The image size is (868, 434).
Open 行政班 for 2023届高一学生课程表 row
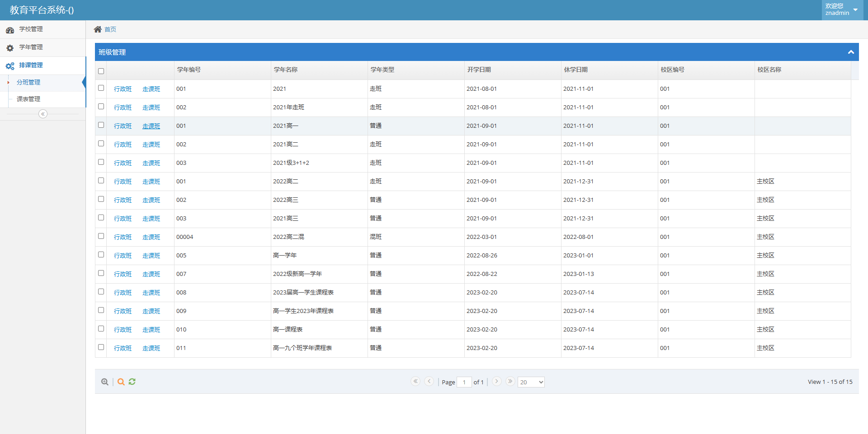(123, 293)
